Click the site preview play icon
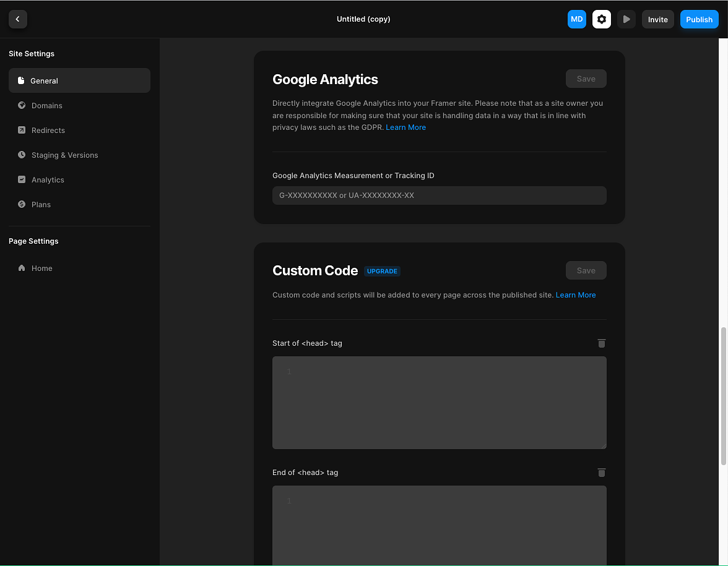This screenshot has width=728, height=566. click(x=626, y=19)
